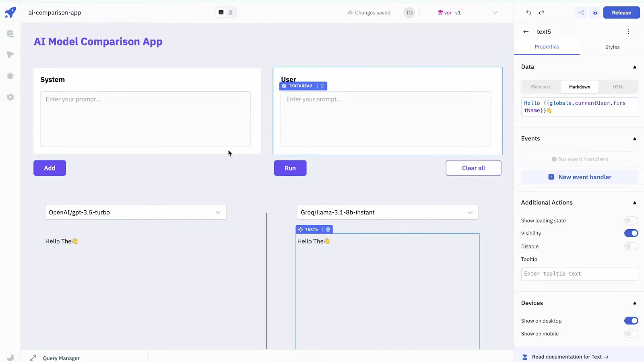Click the text5 component name

tap(544, 32)
